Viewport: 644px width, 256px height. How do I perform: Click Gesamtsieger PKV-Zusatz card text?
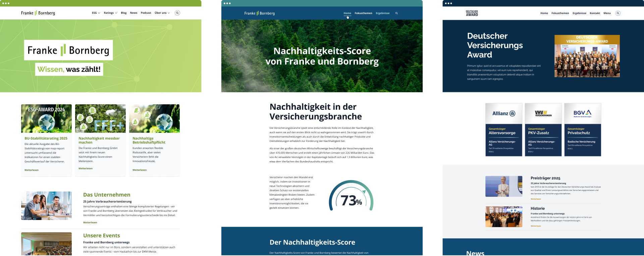pyautogui.click(x=539, y=131)
